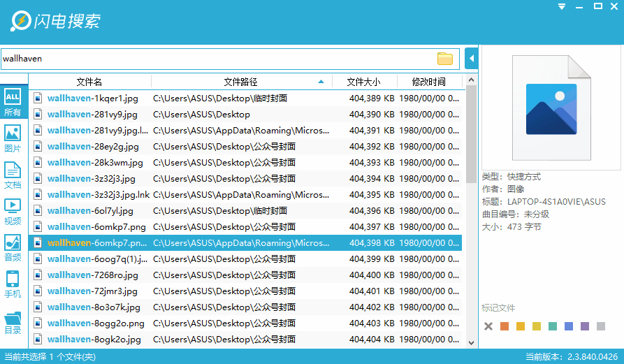Screen dimensions: 624x364
Task: Switch to the 视频 (Video) category
Action: (x=13, y=212)
